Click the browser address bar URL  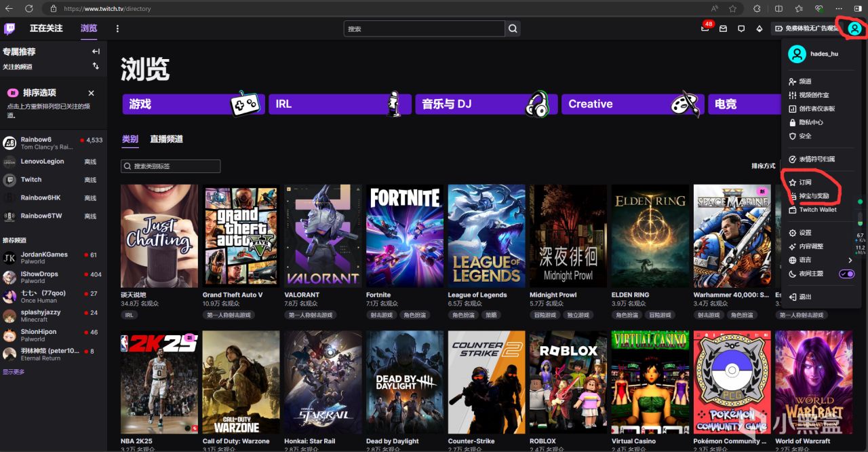(x=107, y=9)
